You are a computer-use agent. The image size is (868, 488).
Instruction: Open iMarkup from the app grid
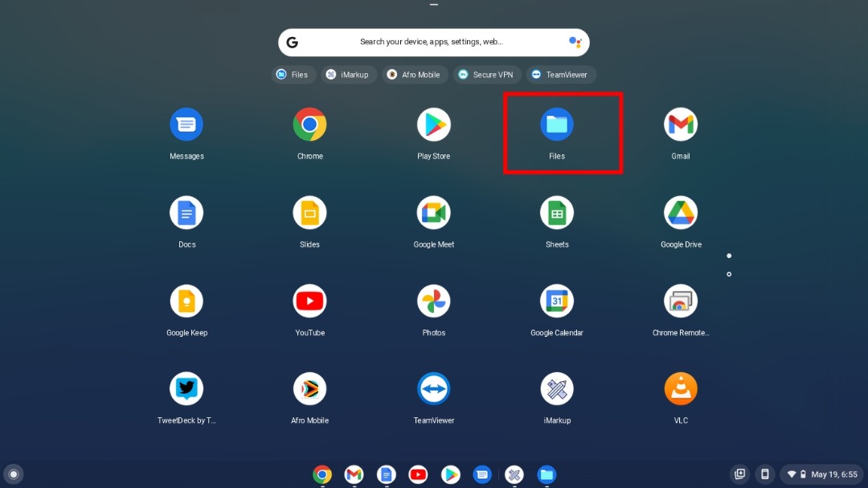[557, 389]
